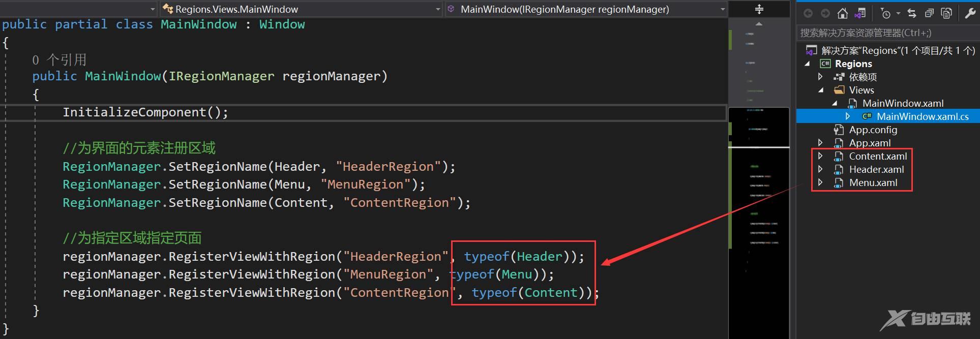980x339 pixels.
Task: Click the Views folder icon
Action: click(x=839, y=90)
